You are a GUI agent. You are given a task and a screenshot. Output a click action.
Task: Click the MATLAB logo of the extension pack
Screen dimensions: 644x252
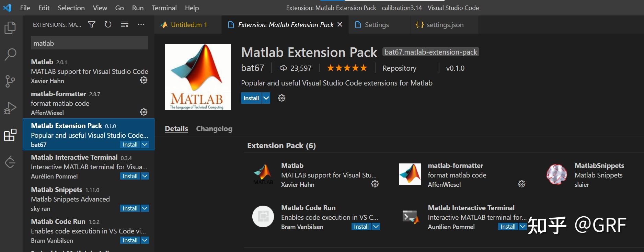(198, 77)
